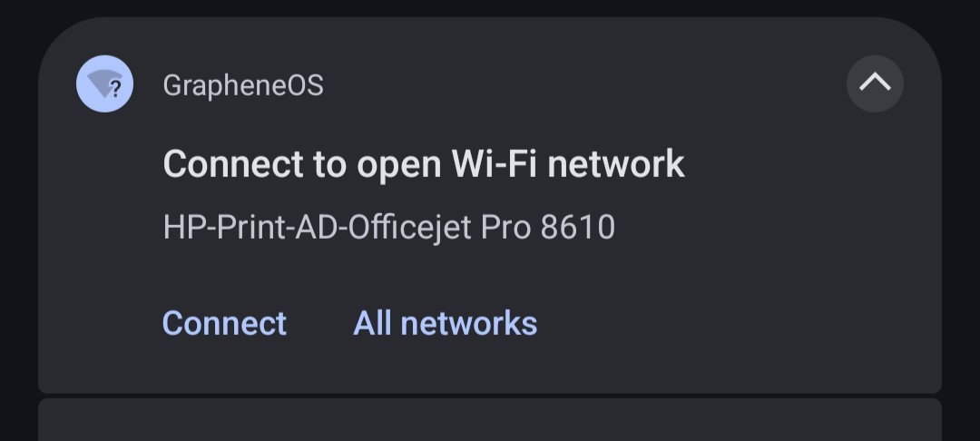The width and height of the screenshot is (980, 441).
Task: Open the open-network Wi-Fi signal icon
Action: point(104,83)
